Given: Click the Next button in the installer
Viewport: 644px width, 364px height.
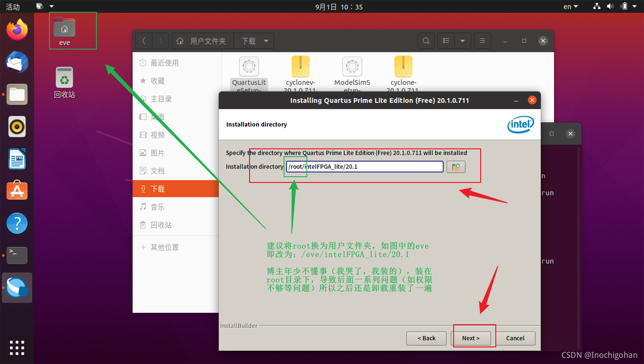Looking at the screenshot, I should (471, 338).
